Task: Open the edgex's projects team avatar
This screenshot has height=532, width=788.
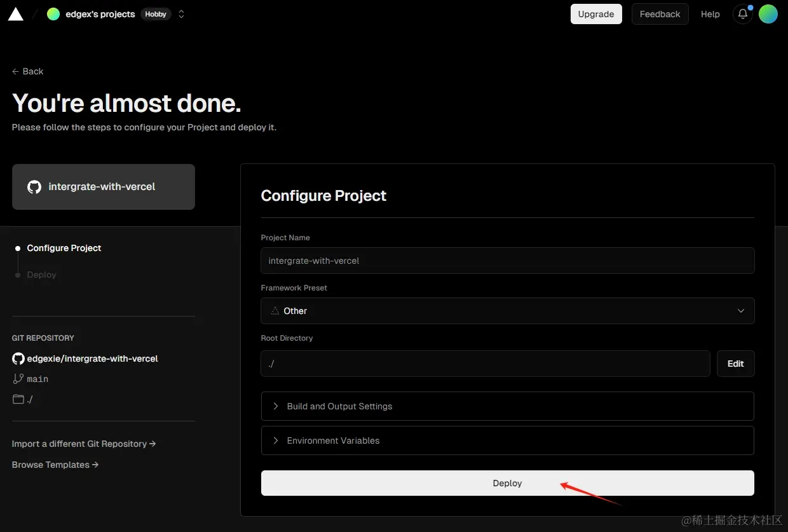Action: pos(53,14)
